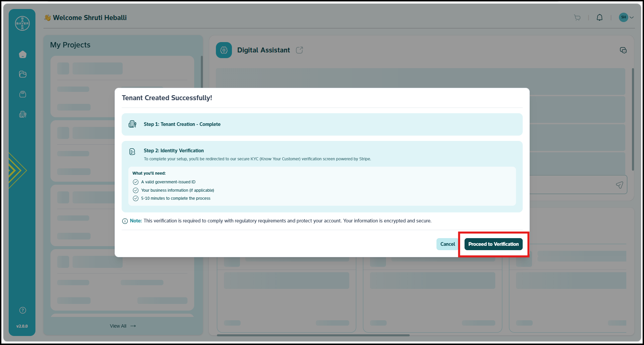Click Proceed to Verification button
644x345 pixels.
point(493,244)
